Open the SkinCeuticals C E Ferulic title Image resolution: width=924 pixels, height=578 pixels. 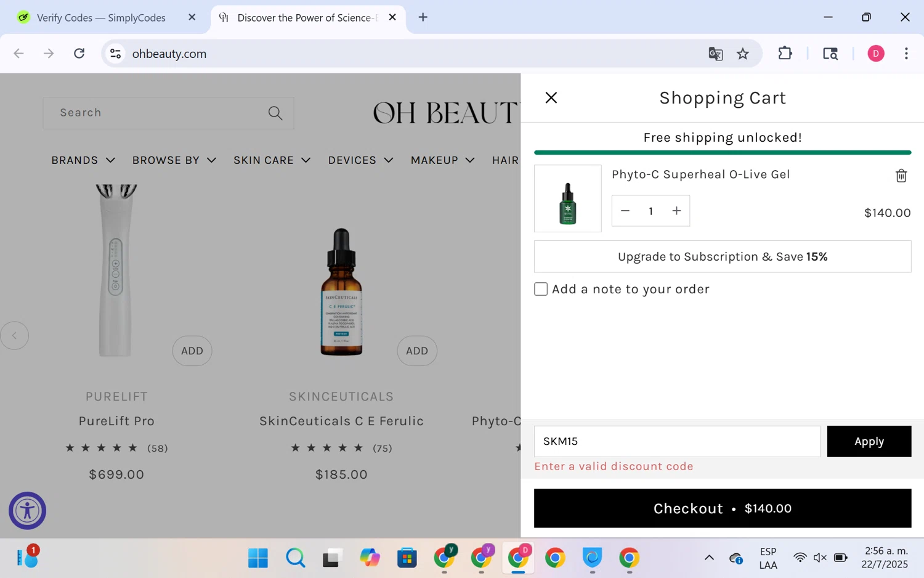click(341, 421)
